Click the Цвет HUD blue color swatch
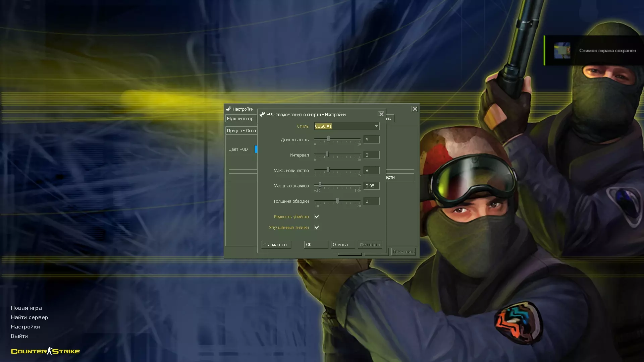This screenshot has height=362, width=644. (x=256, y=149)
